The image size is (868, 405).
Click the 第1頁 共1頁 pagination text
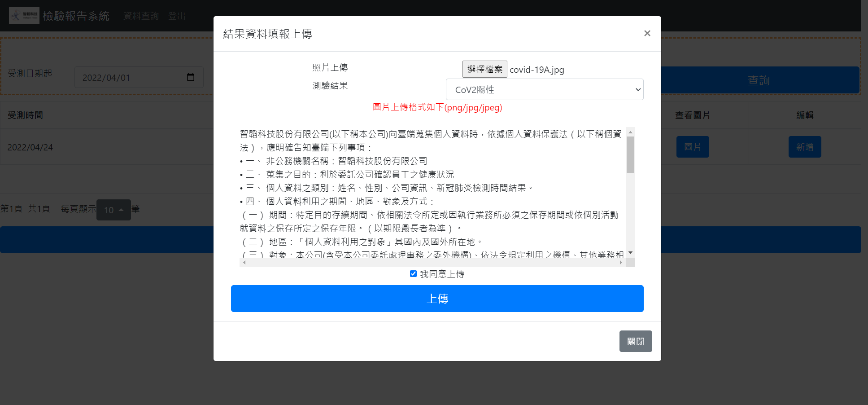click(25, 208)
